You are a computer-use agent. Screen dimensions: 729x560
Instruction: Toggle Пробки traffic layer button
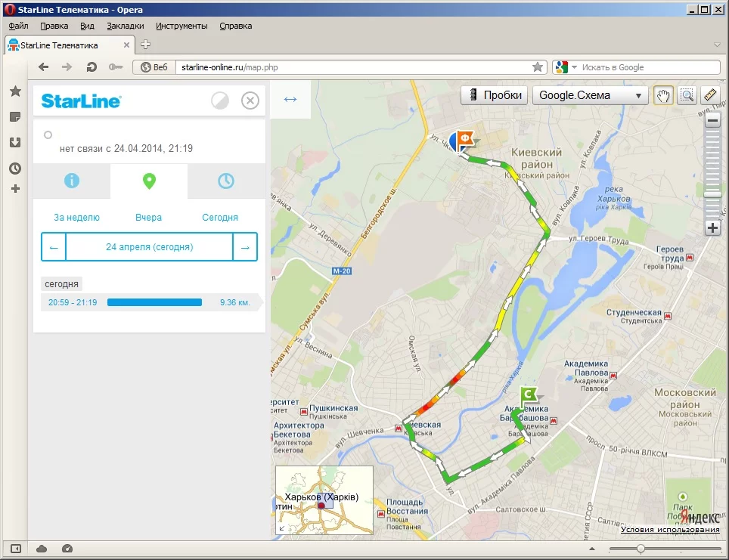pos(495,95)
